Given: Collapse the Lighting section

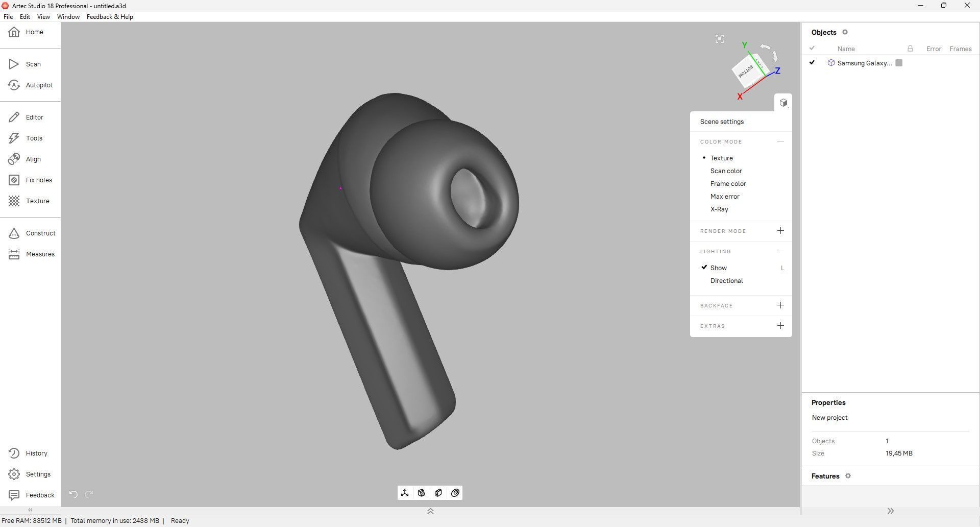Looking at the screenshot, I should pos(780,251).
